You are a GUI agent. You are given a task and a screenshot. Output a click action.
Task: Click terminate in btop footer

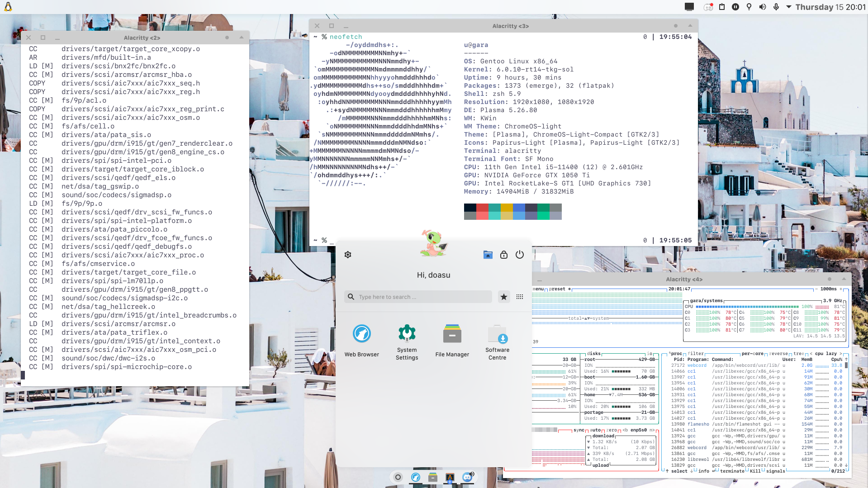732,471
